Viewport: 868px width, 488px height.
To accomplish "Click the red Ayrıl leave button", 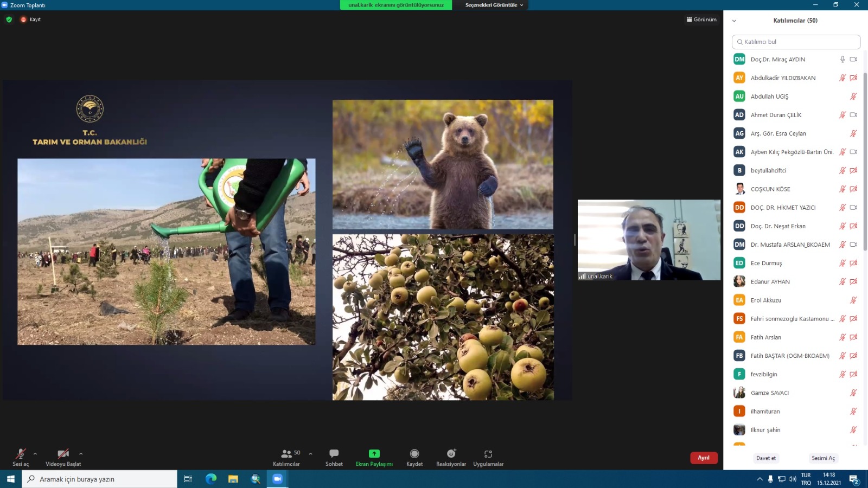I will click(704, 458).
